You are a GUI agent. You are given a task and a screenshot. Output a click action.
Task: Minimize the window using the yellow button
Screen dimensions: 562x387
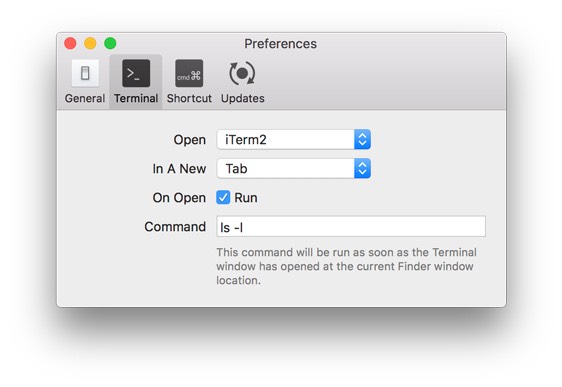tap(90, 43)
